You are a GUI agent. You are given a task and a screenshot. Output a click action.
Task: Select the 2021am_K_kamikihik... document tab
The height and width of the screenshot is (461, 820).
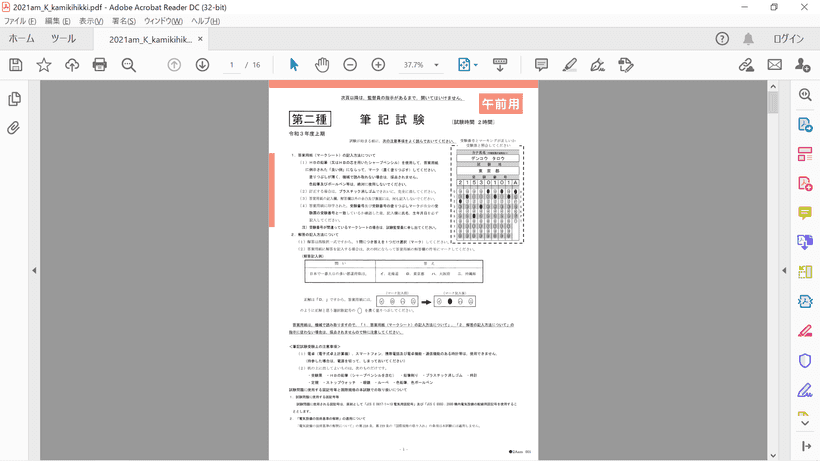(x=151, y=39)
